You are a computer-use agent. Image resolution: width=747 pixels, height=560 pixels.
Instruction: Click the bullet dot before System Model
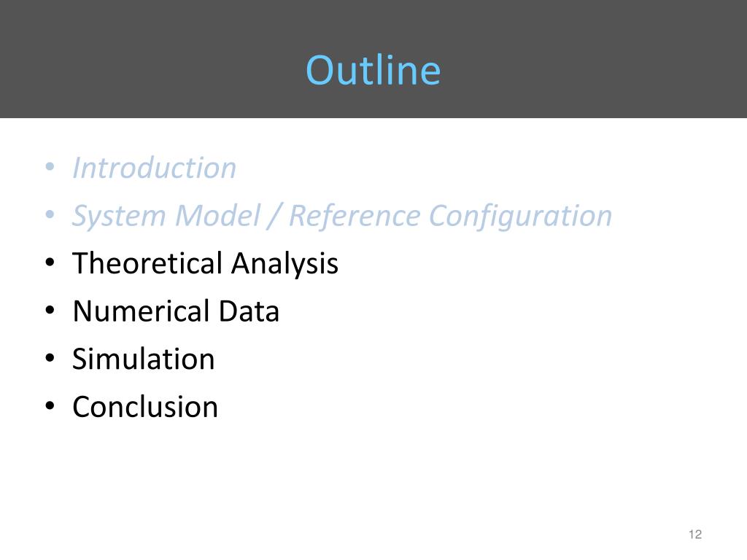point(50,215)
